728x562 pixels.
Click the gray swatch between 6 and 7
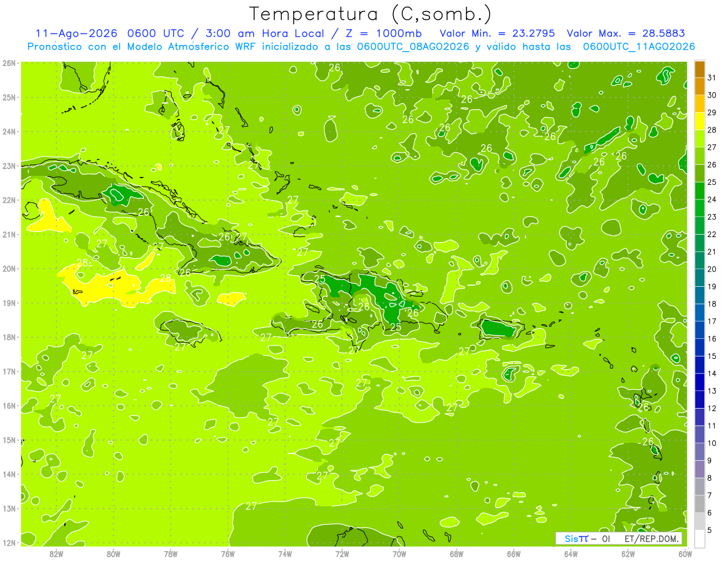click(x=699, y=504)
